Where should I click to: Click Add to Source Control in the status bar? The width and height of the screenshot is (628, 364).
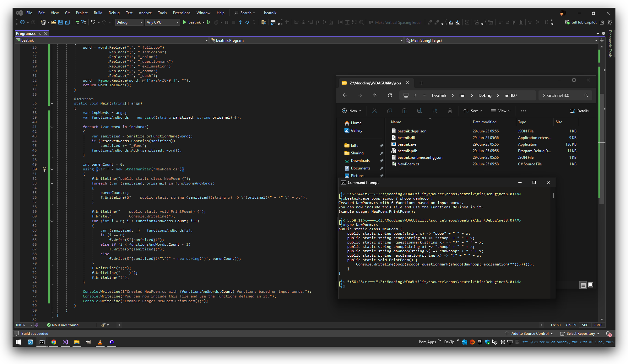[529, 334]
